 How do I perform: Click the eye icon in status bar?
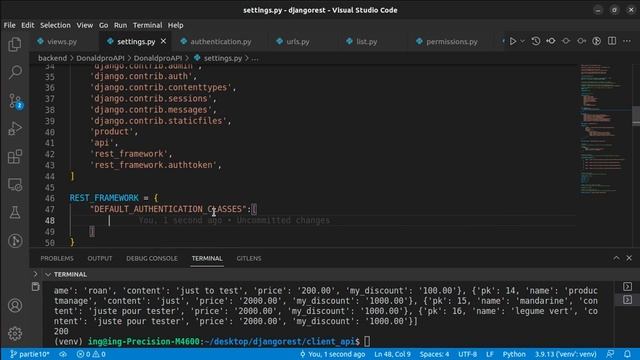coord(63,354)
